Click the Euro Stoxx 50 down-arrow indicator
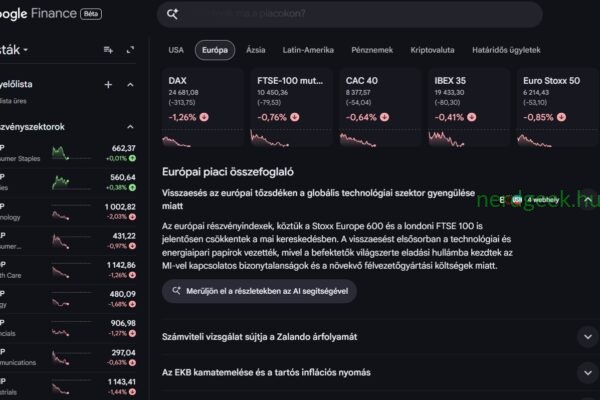600x400 pixels. 561,117
